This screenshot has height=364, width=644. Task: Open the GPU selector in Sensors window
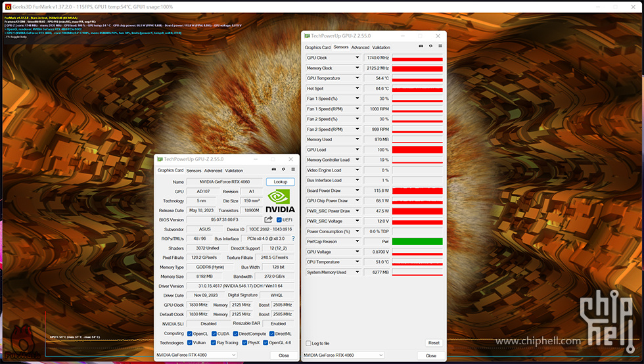(343, 355)
